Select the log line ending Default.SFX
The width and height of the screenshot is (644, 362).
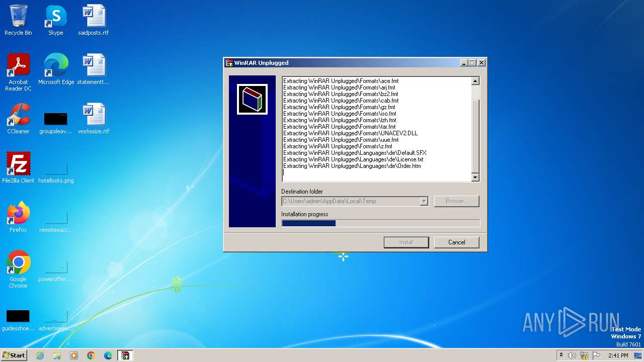tap(355, 153)
